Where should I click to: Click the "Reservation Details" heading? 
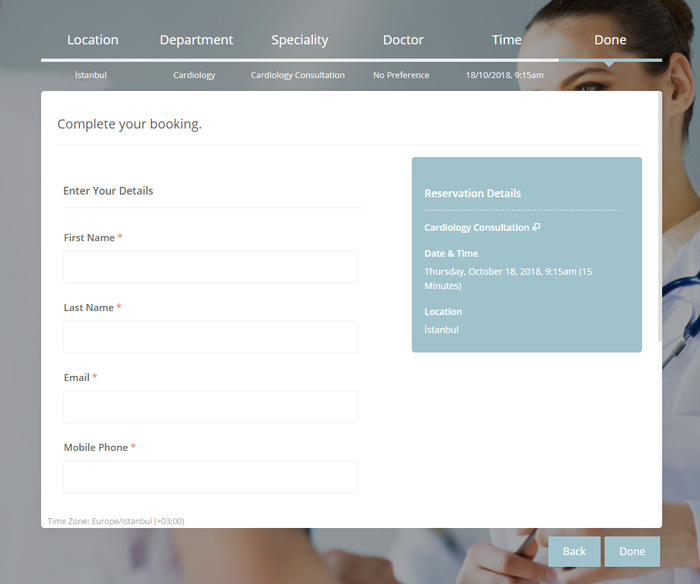tap(472, 193)
